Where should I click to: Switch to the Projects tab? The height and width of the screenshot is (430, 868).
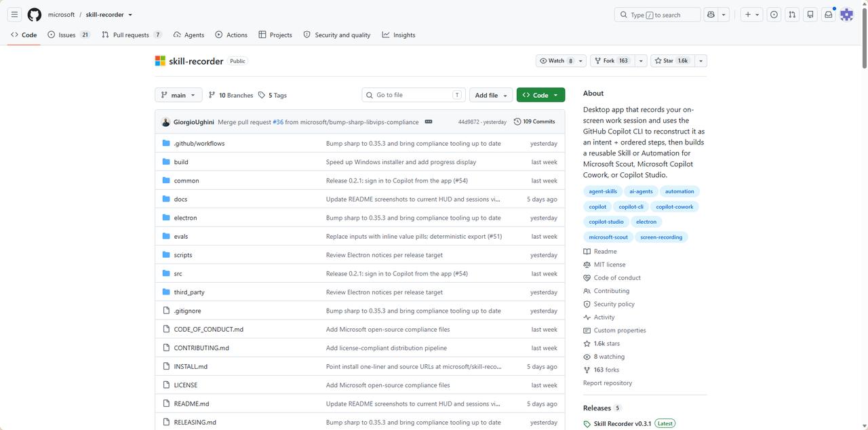275,35
